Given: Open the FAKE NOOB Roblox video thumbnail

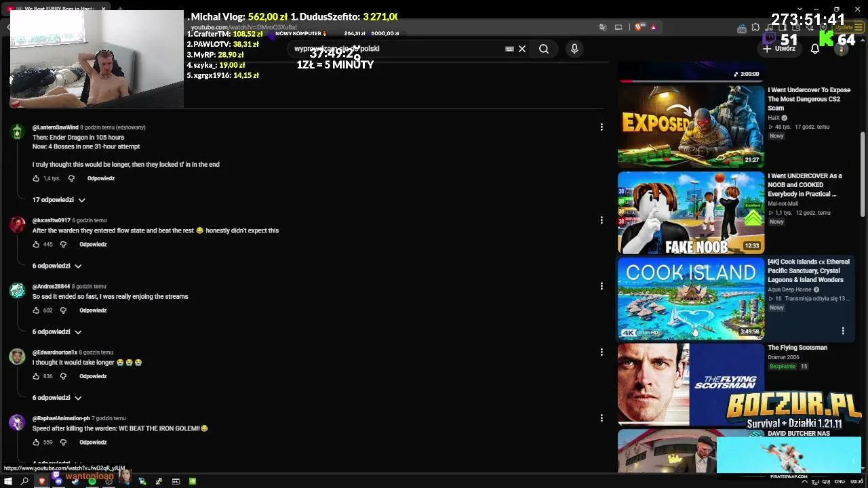Looking at the screenshot, I should click(x=691, y=212).
